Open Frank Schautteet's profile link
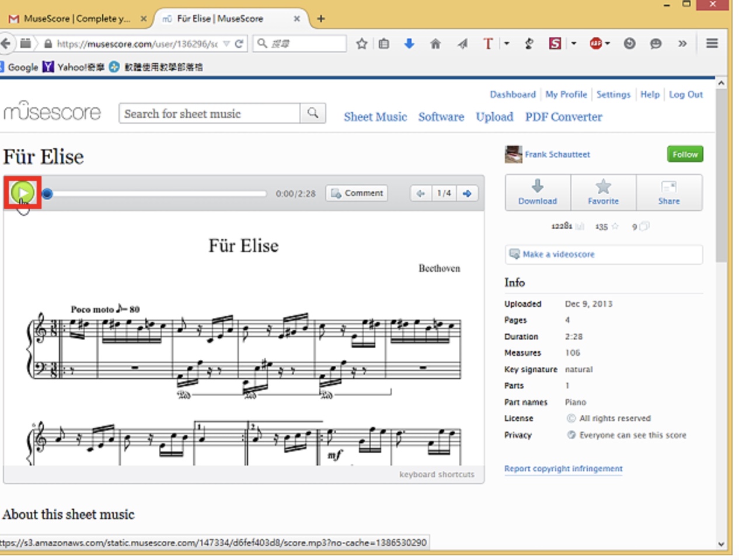The image size is (739, 560). (x=557, y=155)
